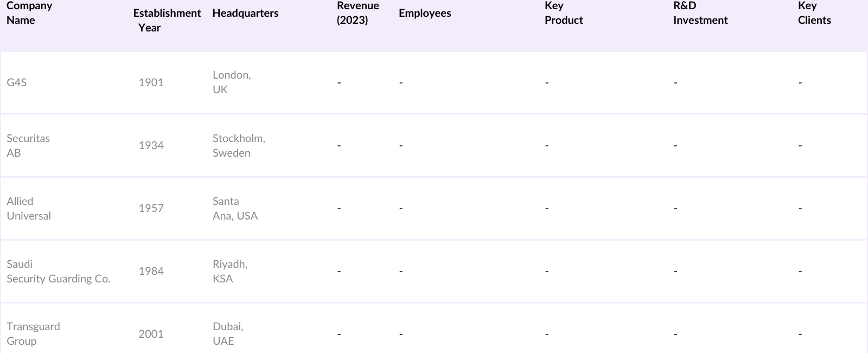The image size is (868, 354).
Task: Select the R&D Investment column header
Action: (700, 13)
